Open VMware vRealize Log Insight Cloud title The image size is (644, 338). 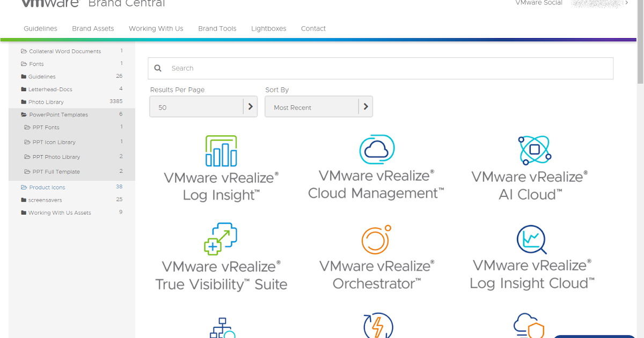tap(532, 274)
